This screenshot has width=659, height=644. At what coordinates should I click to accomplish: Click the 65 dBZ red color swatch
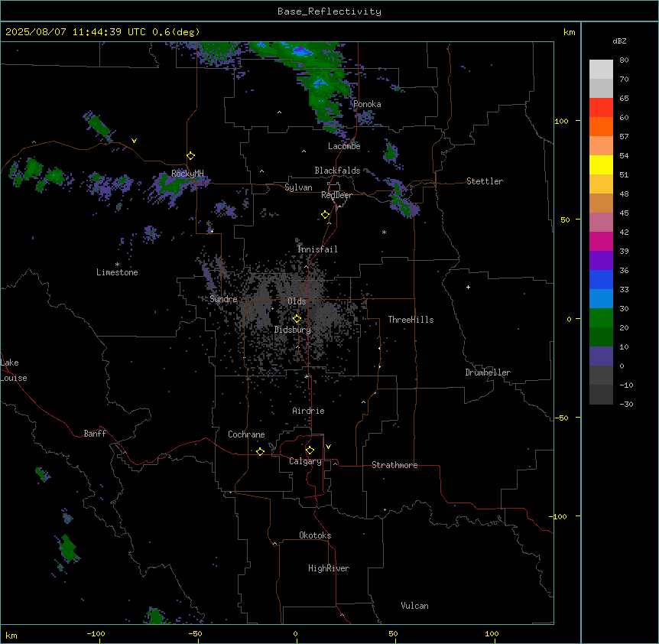(601, 108)
